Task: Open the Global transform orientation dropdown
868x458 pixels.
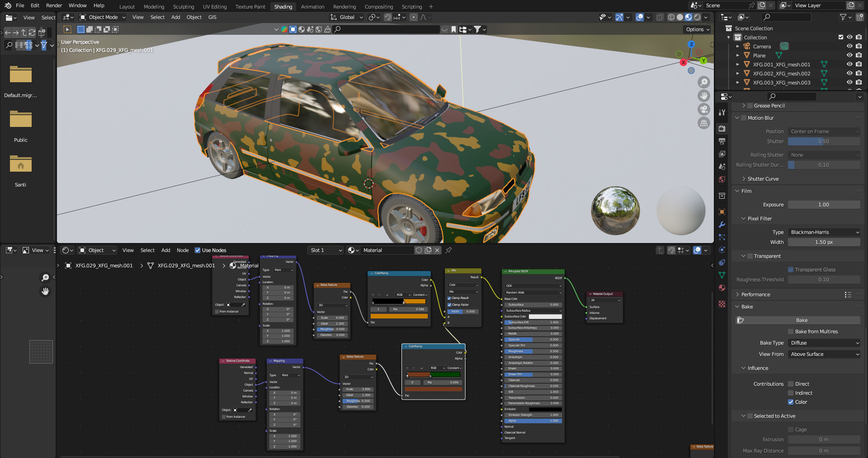Action: pyautogui.click(x=347, y=17)
